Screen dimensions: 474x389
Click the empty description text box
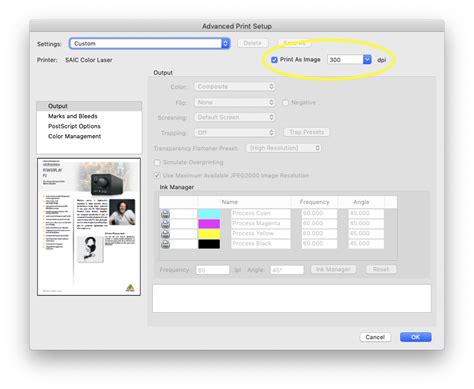pyautogui.click(x=292, y=298)
